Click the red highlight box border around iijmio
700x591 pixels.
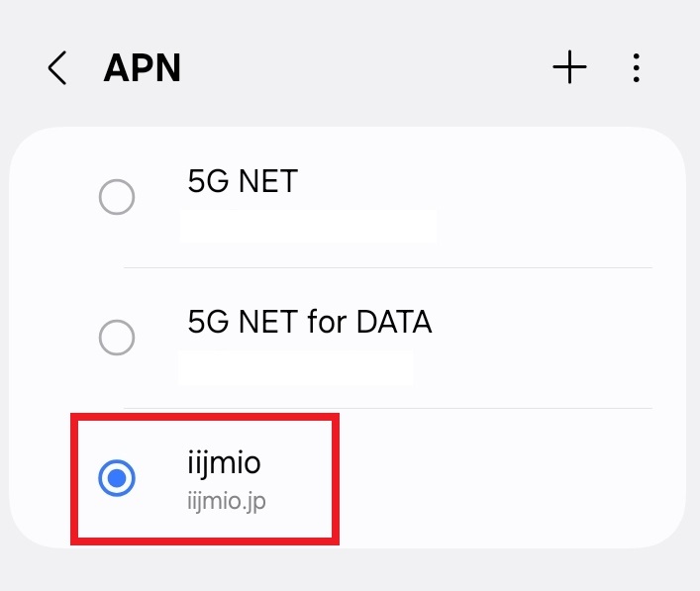(205, 417)
